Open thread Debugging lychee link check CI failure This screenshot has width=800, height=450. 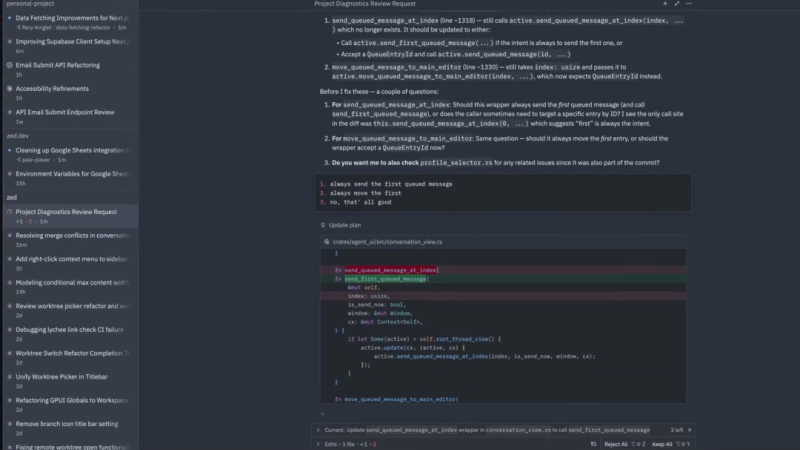[x=70, y=334]
